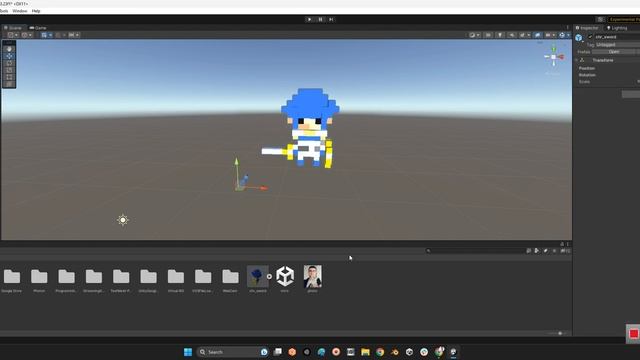Image resolution: width=640 pixels, height=360 pixels.
Task: Adjust the Project icon size slider
Action: click(560, 333)
